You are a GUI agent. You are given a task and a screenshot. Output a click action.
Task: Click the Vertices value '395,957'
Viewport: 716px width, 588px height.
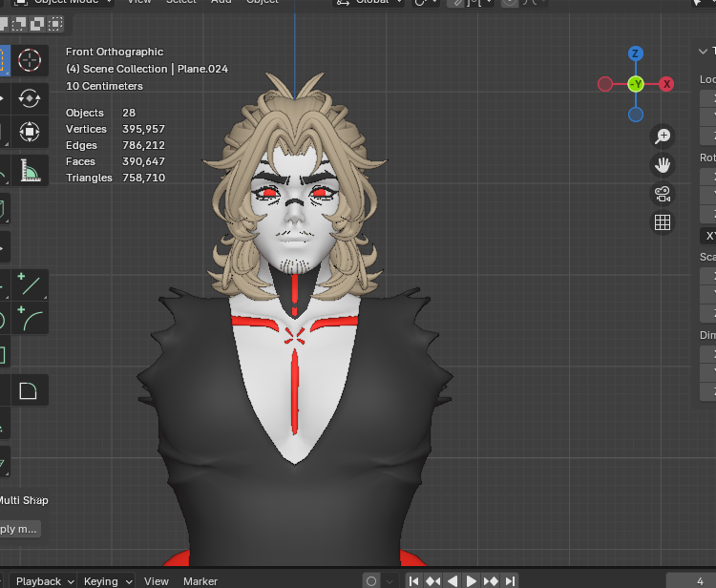[x=143, y=129]
